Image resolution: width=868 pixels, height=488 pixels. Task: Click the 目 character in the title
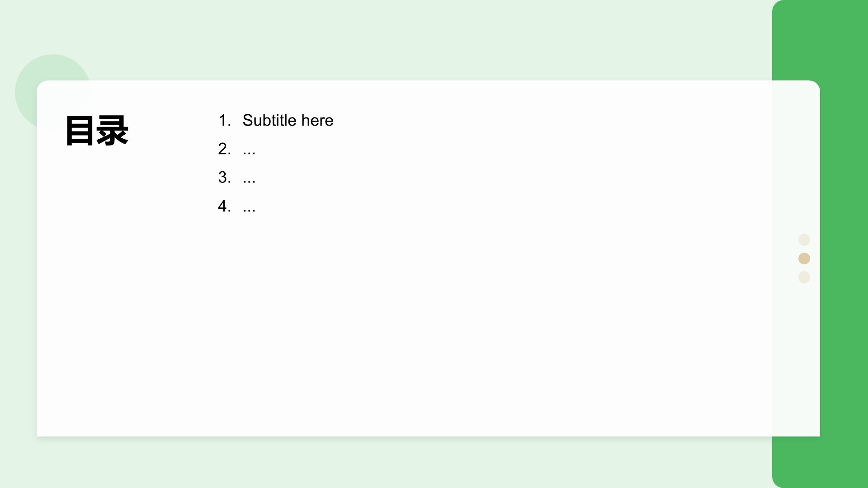[x=80, y=131]
